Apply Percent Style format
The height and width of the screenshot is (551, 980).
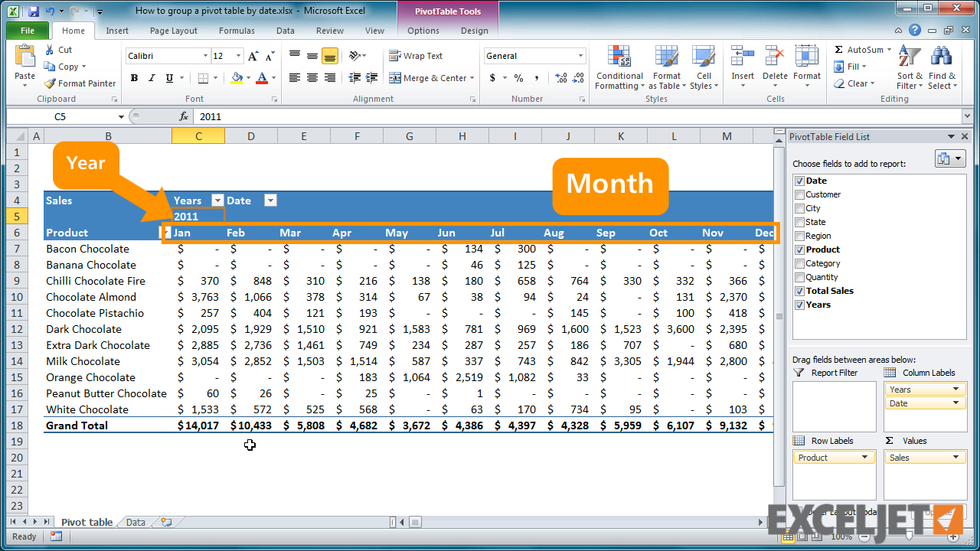pyautogui.click(x=518, y=78)
